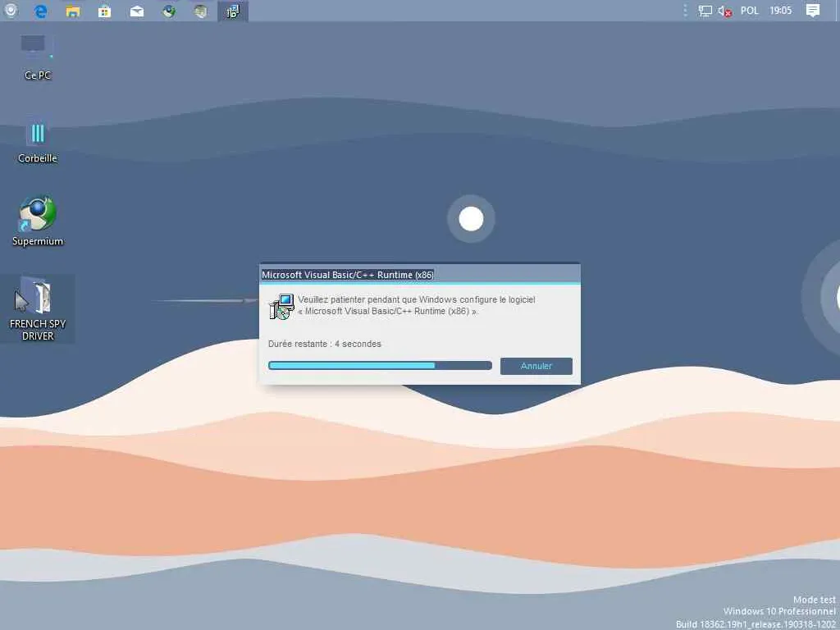The width and height of the screenshot is (840, 630).
Task: Click the installation progress bar
Action: tap(380, 365)
